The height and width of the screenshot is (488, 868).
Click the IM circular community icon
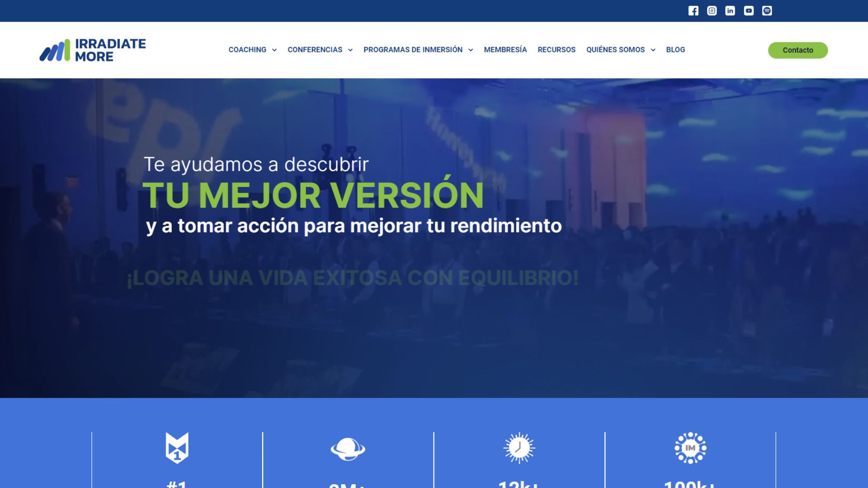pyautogui.click(x=691, y=448)
